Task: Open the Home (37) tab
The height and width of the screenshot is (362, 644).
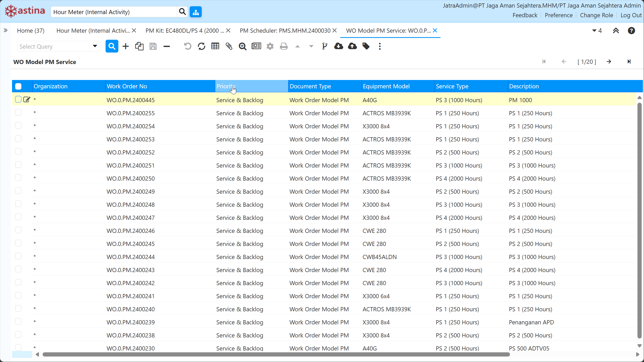Action: tap(31, 31)
